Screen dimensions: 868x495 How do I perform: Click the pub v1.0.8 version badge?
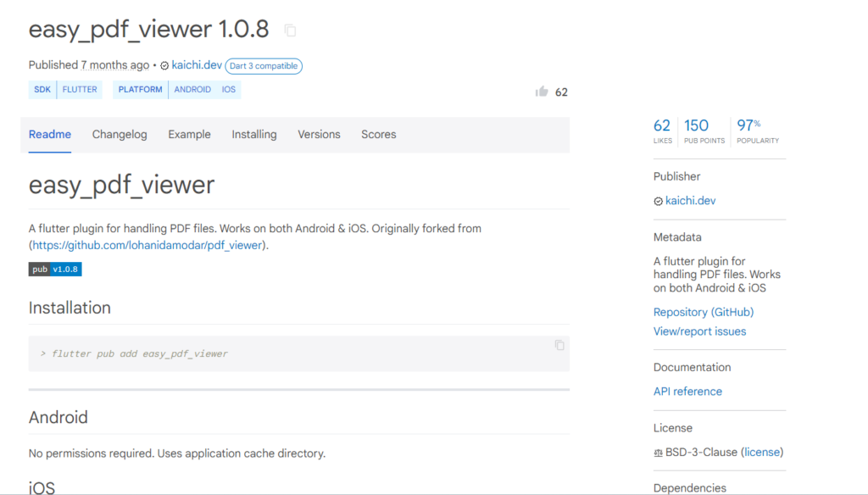coord(54,269)
